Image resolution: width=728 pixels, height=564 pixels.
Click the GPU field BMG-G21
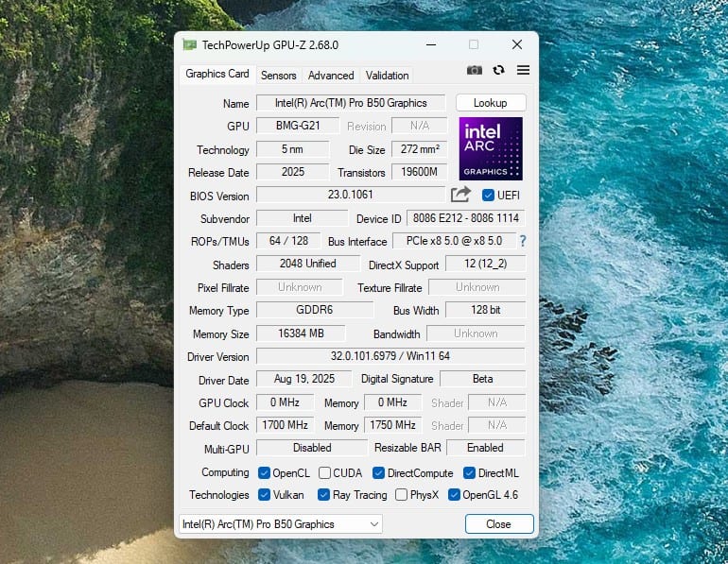pos(298,126)
